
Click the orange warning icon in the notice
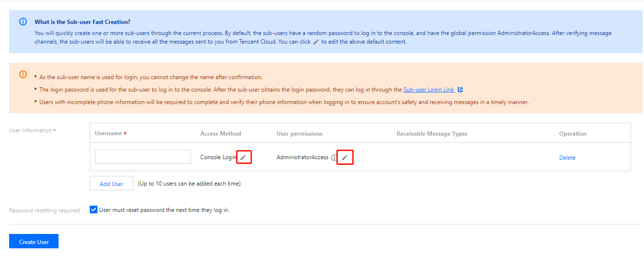[23, 74]
